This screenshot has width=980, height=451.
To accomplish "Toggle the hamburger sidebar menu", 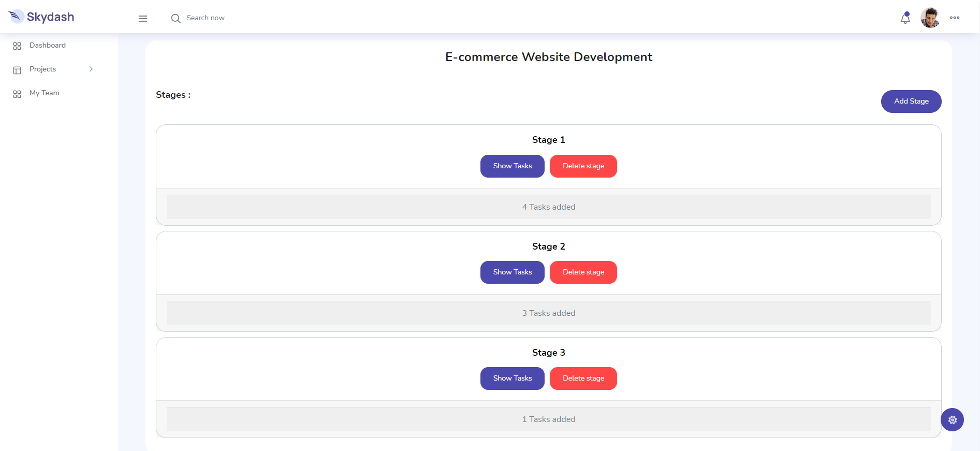I will coord(143,19).
